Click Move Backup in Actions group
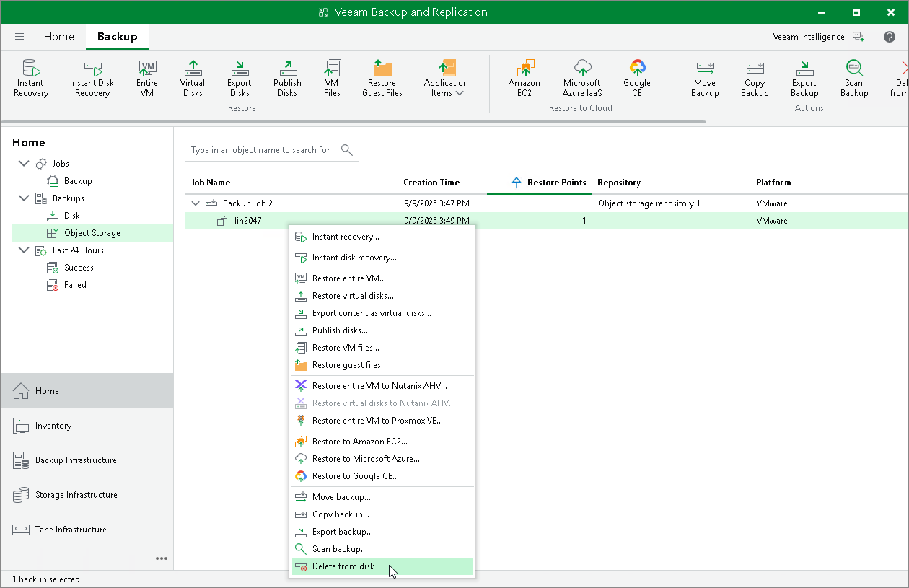The height and width of the screenshot is (588, 909). coord(705,78)
